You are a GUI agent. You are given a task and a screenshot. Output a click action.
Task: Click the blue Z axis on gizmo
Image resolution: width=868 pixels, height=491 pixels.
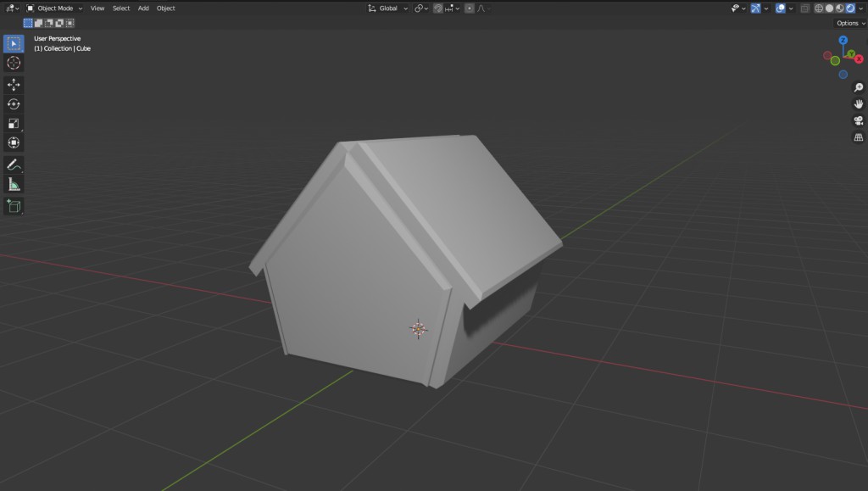(x=843, y=40)
